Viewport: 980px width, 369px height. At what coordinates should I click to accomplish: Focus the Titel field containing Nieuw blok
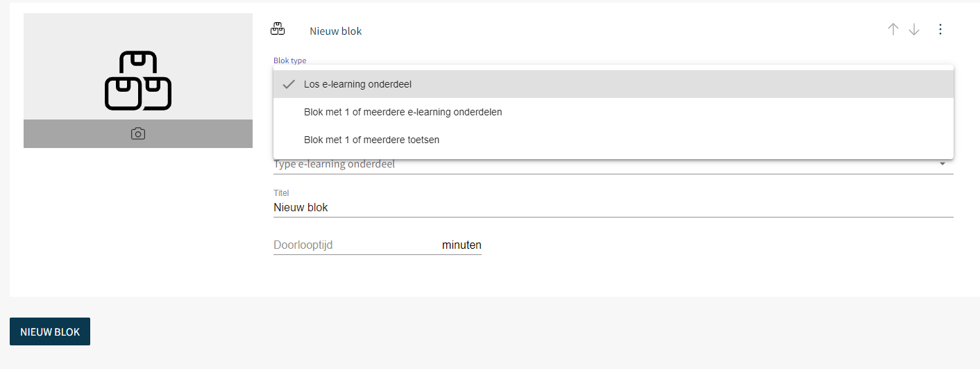614,207
